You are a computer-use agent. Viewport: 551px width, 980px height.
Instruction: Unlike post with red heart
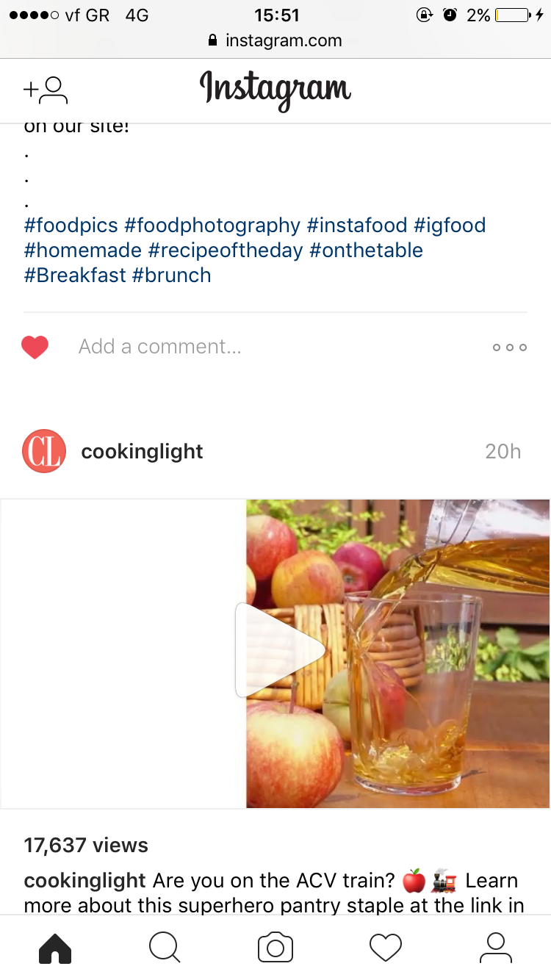pos(35,347)
